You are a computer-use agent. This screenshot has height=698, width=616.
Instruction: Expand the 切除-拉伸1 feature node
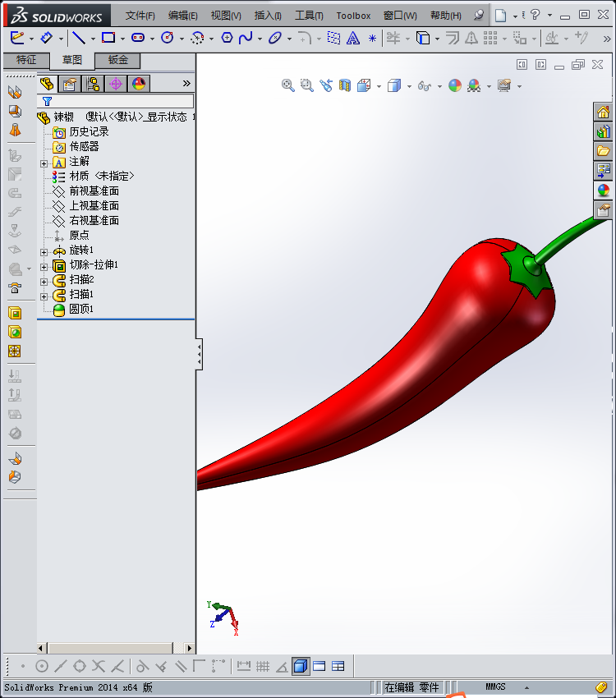(x=44, y=267)
